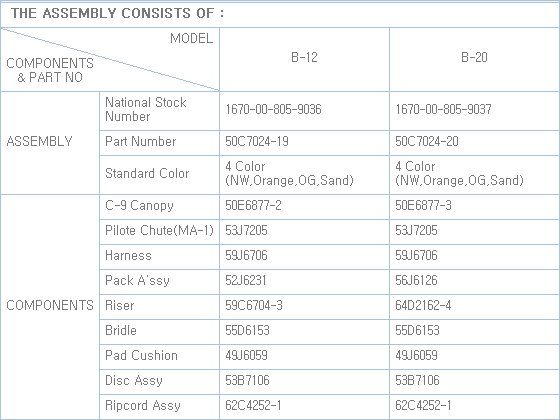Select canopy part 50E6877-2
The height and width of the screenshot is (420, 560).
click(253, 206)
